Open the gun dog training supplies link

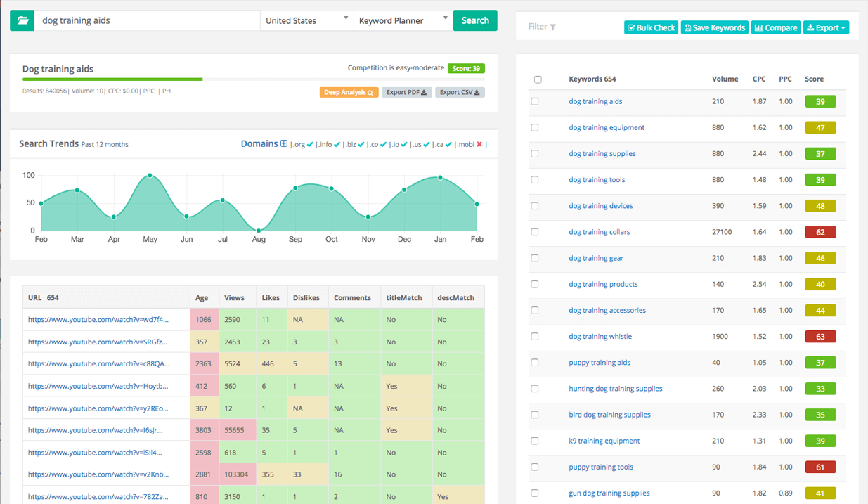pos(609,493)
